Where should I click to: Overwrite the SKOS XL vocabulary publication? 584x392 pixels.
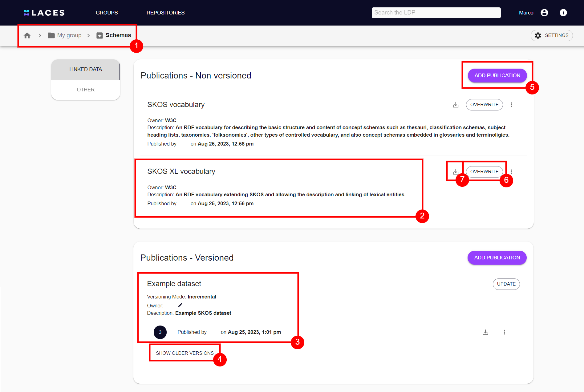tap(484, 172)
